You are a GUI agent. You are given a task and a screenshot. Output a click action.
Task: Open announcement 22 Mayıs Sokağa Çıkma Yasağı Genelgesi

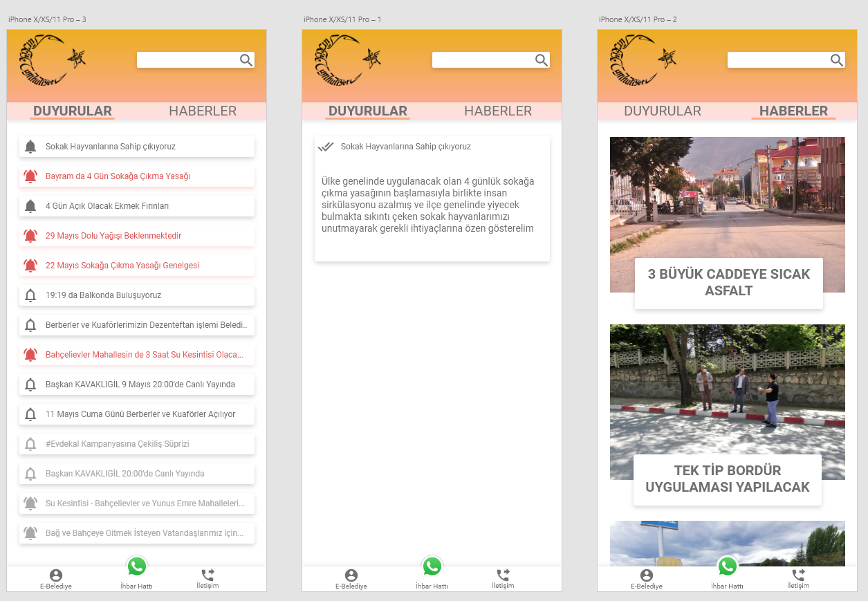tap(137, 266)
